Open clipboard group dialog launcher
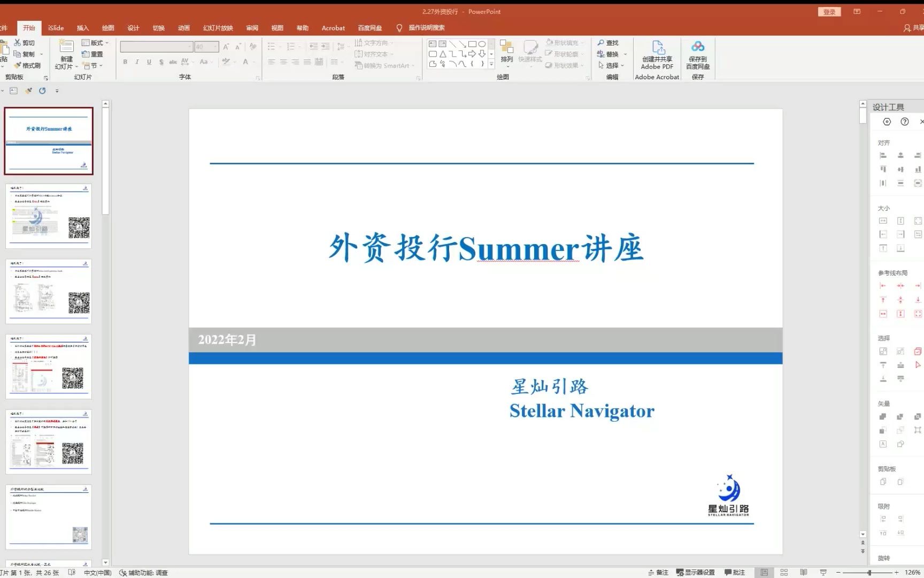 46,78
